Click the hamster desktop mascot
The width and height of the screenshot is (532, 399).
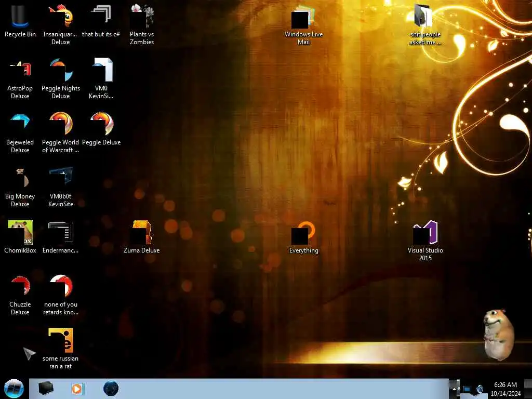coord(499,334)
